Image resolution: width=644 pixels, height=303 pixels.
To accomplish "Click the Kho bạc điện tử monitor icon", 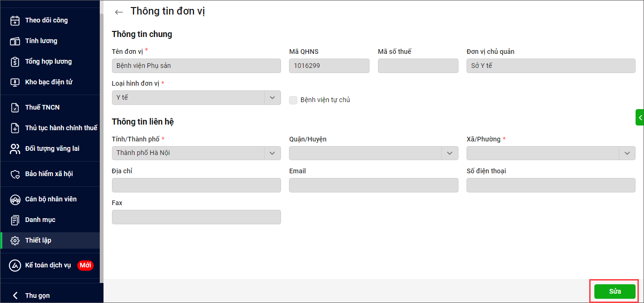I will 15,82.
